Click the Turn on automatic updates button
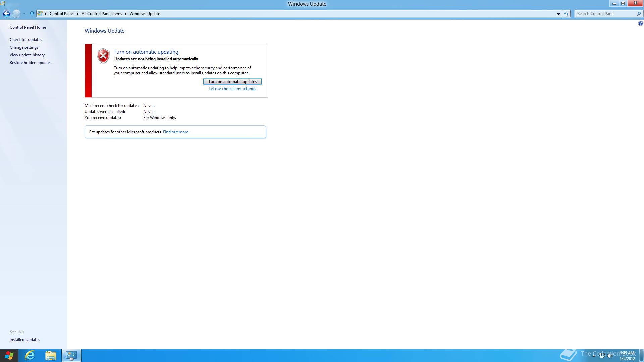The height and width of the screenshot is (362, 644). click(x=232, y=82)
